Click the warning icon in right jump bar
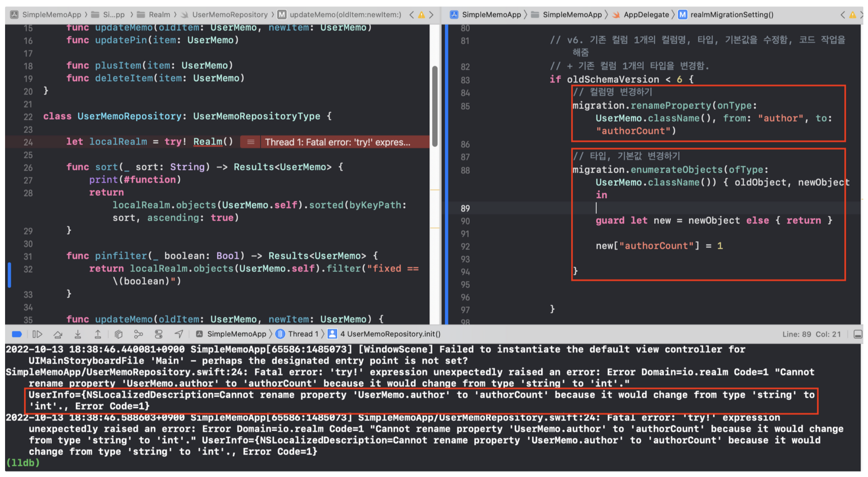 [x=853, y=15]
